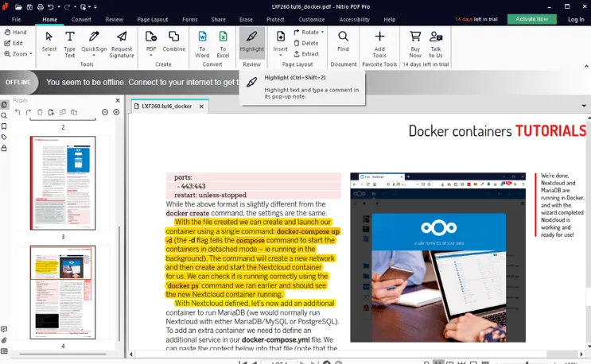Pick the Type Text tool
Image resolution: width=591 pixels, height=364 pixels.
pos(69,45)
